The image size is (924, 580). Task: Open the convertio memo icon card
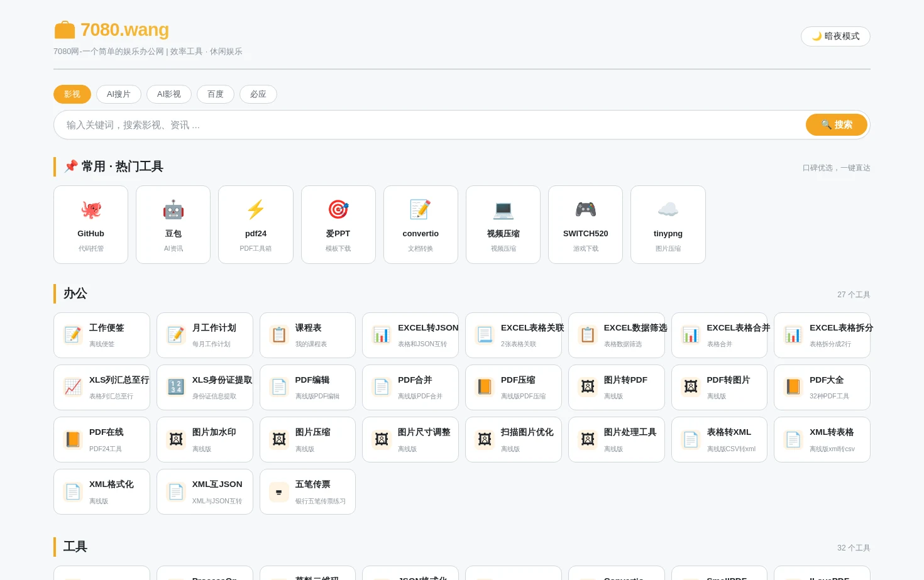click(421, 224)
